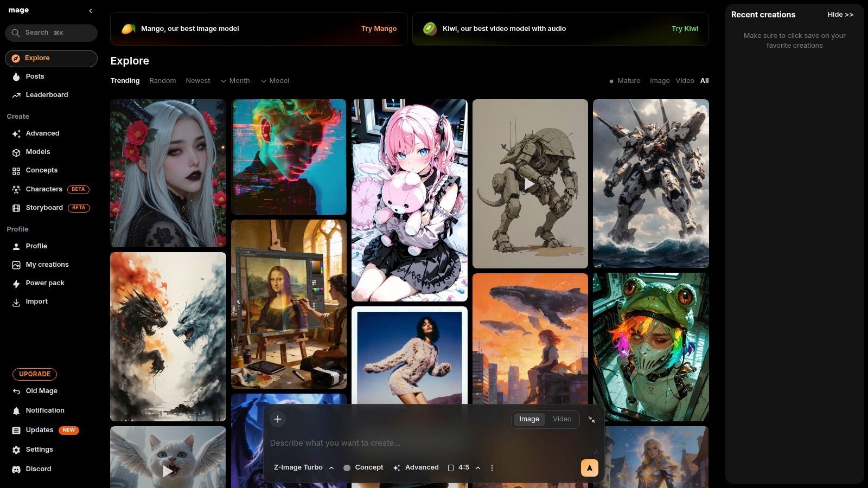Image resolution: width=868 pixels, height=488 pixels.
Task: Open the Discord link in the sidebar
Action: 38,469
